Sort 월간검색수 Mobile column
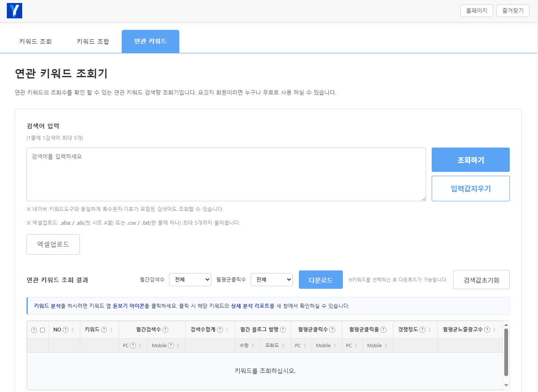This screenshot has width=538, height=392. [x=178, y=346]
